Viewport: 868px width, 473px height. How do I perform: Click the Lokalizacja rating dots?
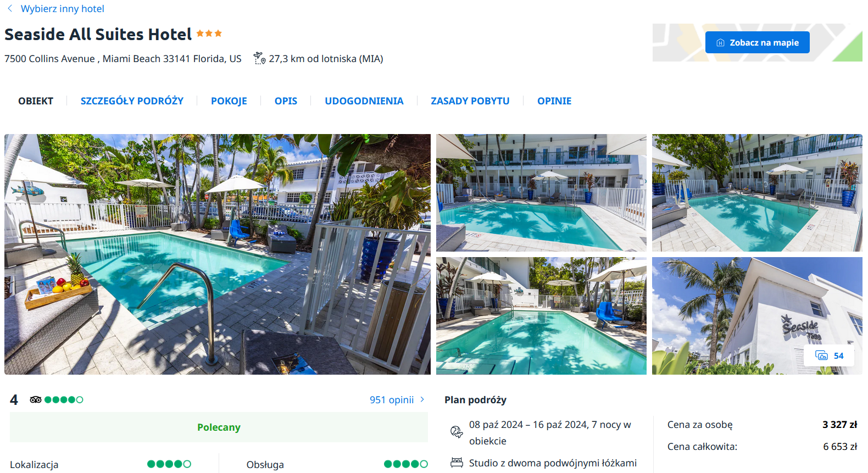169,464
